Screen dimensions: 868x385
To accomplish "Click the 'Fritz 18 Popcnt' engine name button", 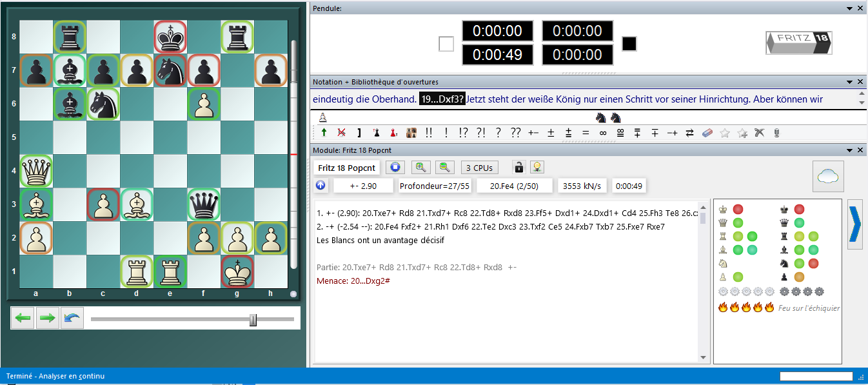I will pos(348,168).
